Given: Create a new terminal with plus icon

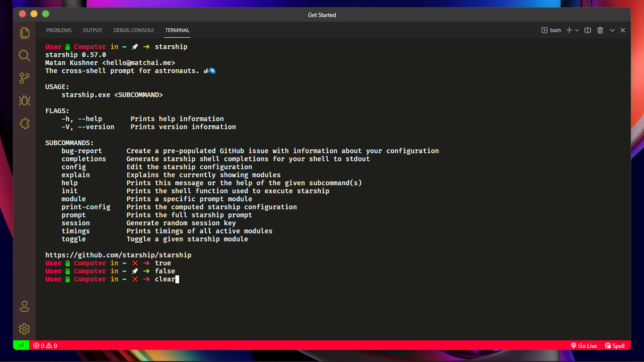Looking at the screenshot, I should tap(569, 30).
